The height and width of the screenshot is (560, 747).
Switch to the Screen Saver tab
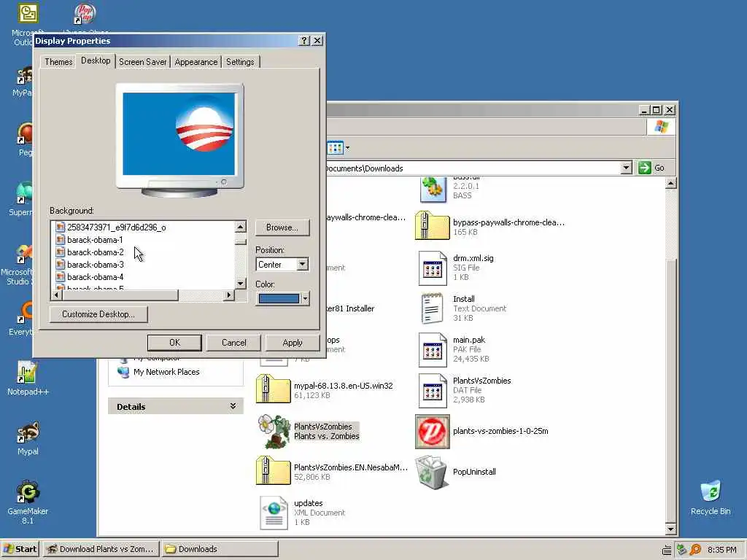point(142,62)
